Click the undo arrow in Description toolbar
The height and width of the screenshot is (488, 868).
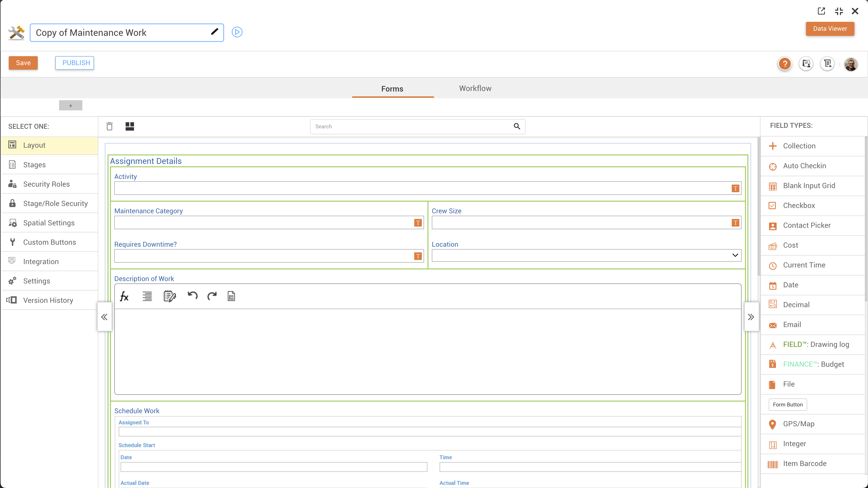192,296
